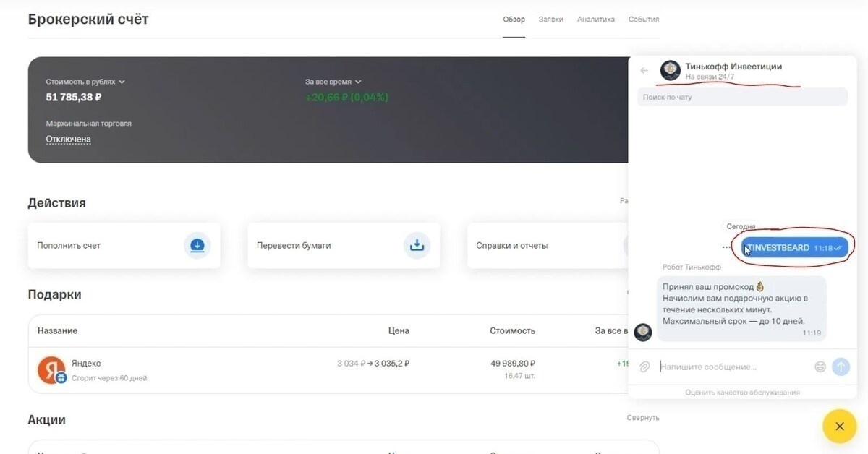
Task: Go back using the chat arrow
Action: point(644,71)
